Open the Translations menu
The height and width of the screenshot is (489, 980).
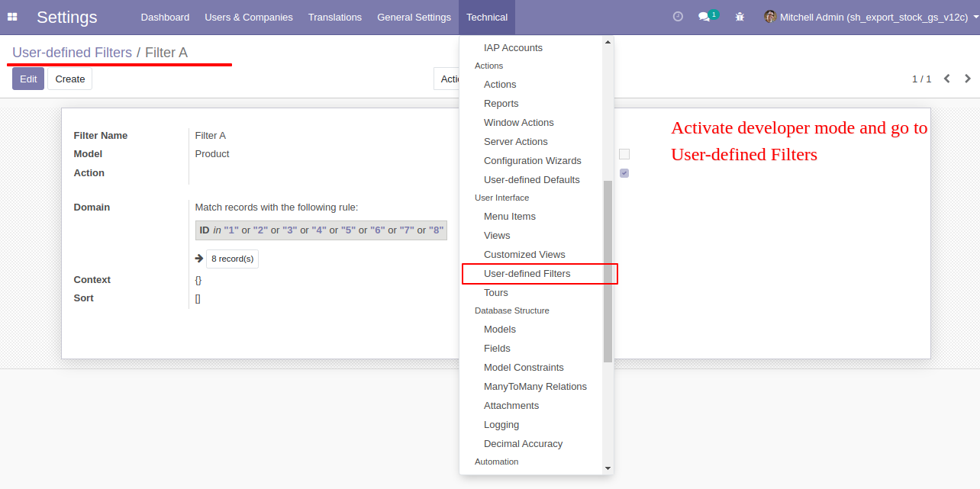[x=335, y=17]
